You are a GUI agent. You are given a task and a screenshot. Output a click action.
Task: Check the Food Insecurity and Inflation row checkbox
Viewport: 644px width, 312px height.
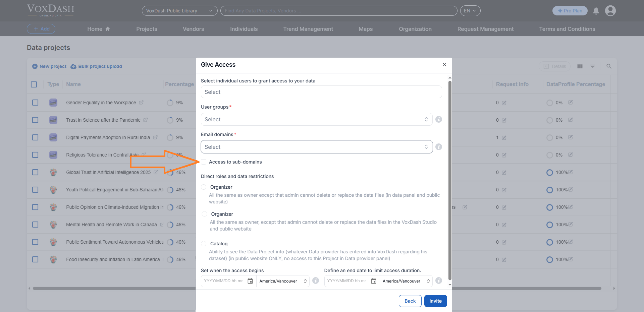pyautogui.click(x=35, y=259)
